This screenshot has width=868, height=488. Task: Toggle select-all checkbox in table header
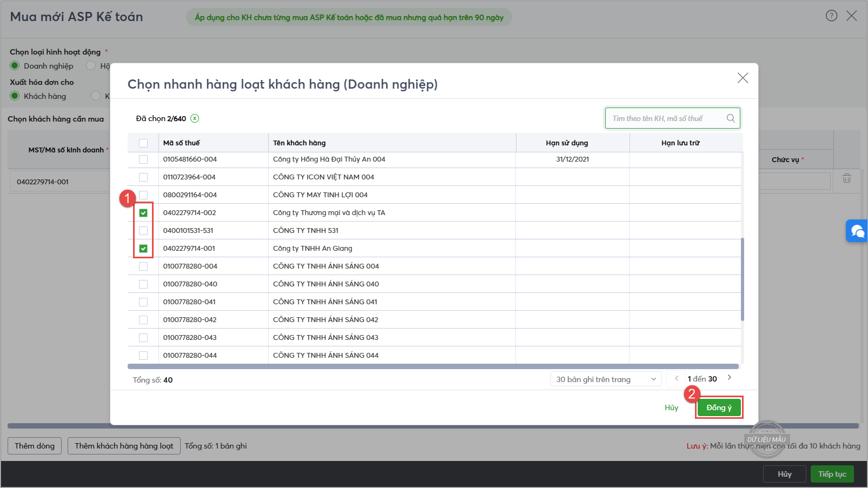(x=143, y=143)
